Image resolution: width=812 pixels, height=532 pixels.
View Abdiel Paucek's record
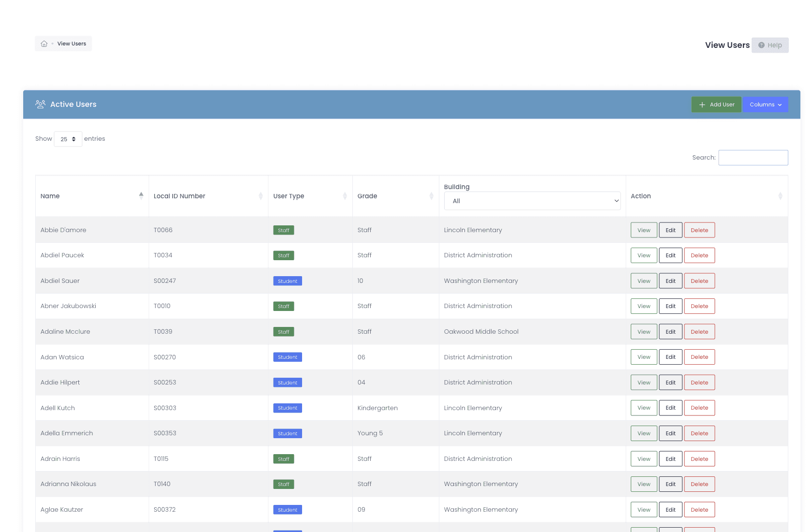(644, 255)
